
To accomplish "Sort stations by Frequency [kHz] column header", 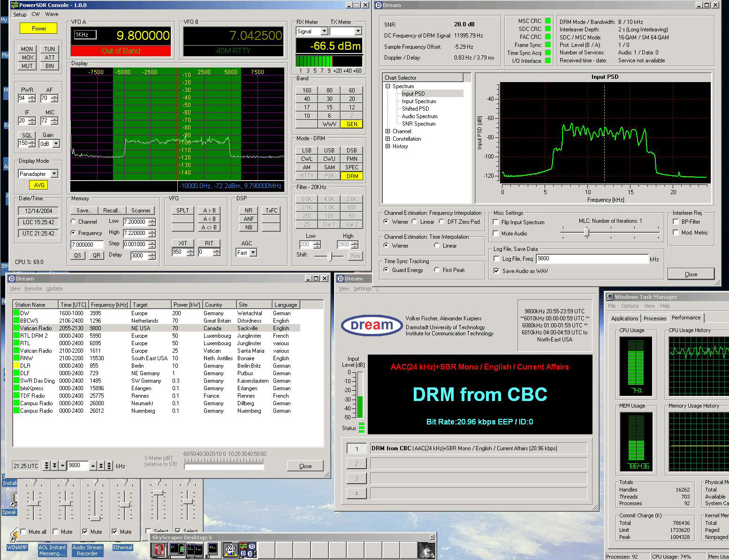I will 109,305.
